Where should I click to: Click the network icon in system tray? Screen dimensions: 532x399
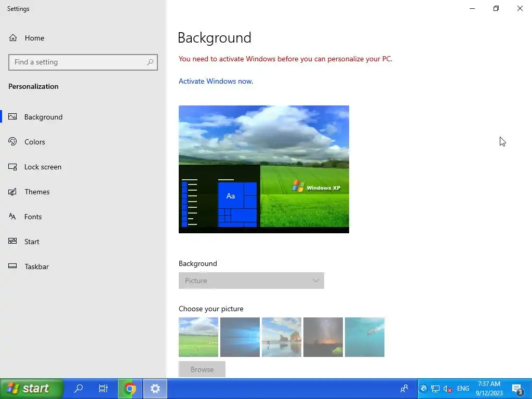coord(435,389)
